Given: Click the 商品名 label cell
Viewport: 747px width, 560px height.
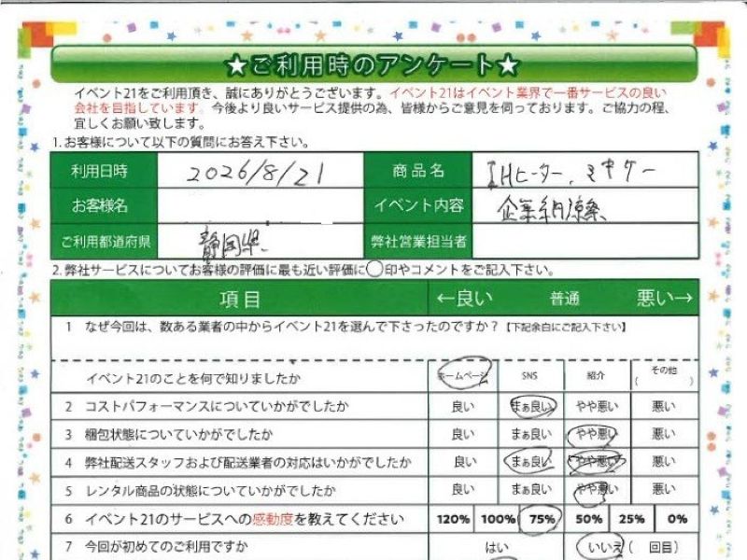Looking at the screenshot, I should (x=417, y=171).
